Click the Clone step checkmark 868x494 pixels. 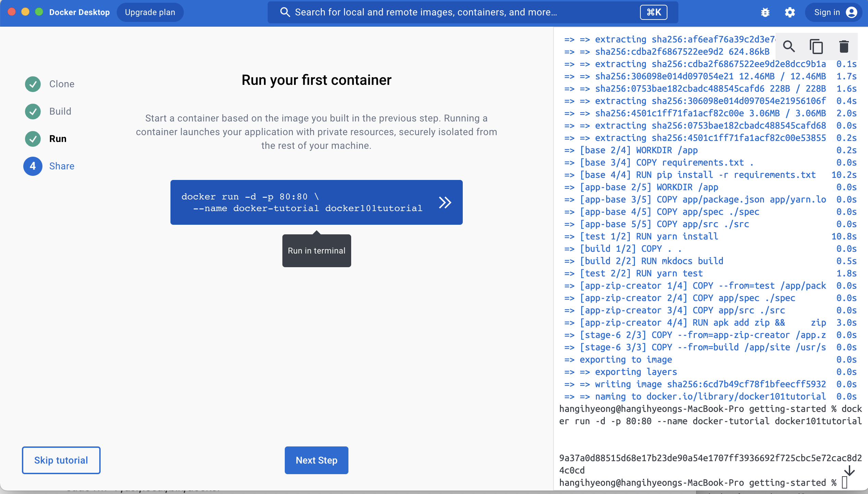pos(33,84)
